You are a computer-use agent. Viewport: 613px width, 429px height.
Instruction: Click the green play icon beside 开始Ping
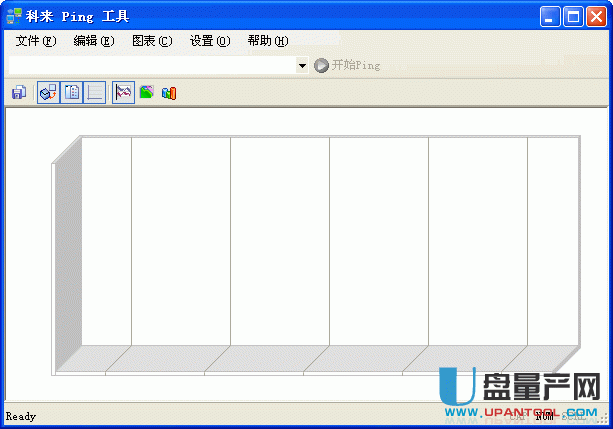click(321, 66)
